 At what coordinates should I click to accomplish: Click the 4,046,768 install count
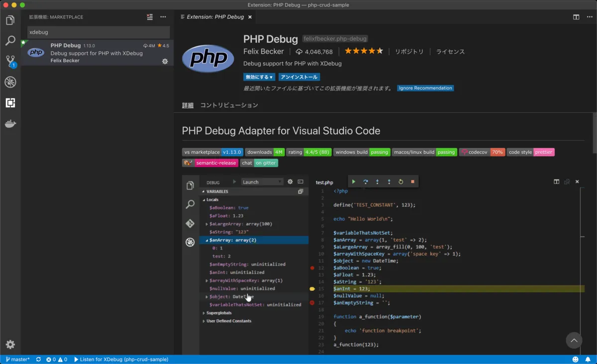point(314,52)
